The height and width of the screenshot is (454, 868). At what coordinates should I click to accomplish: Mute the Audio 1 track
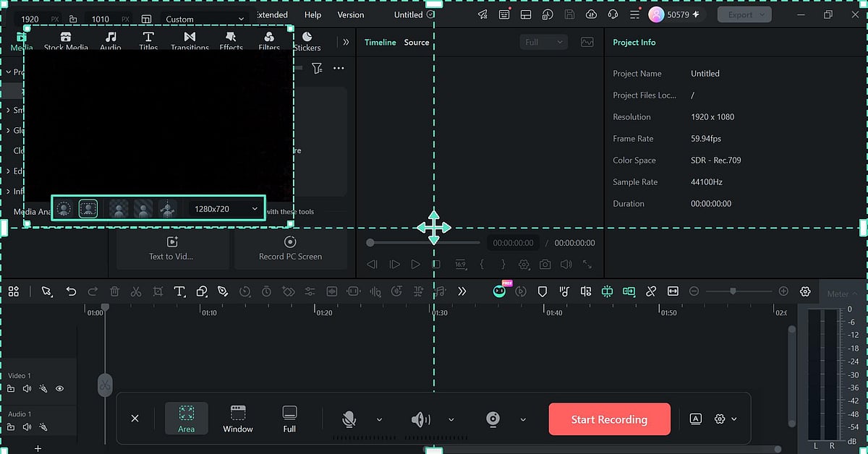pyautogui.click(x=27, y=427)
